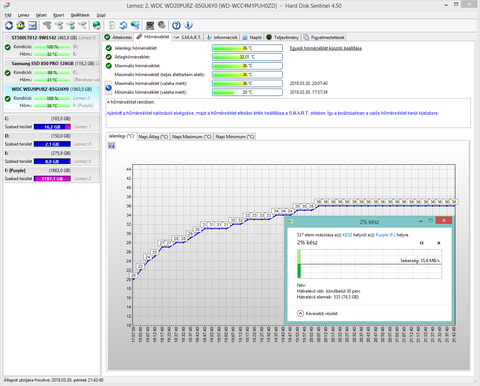Image resolution: width=480 pixels, height=386 pixels.
Task: Open the Információk tab
Action: coord(222,37)
